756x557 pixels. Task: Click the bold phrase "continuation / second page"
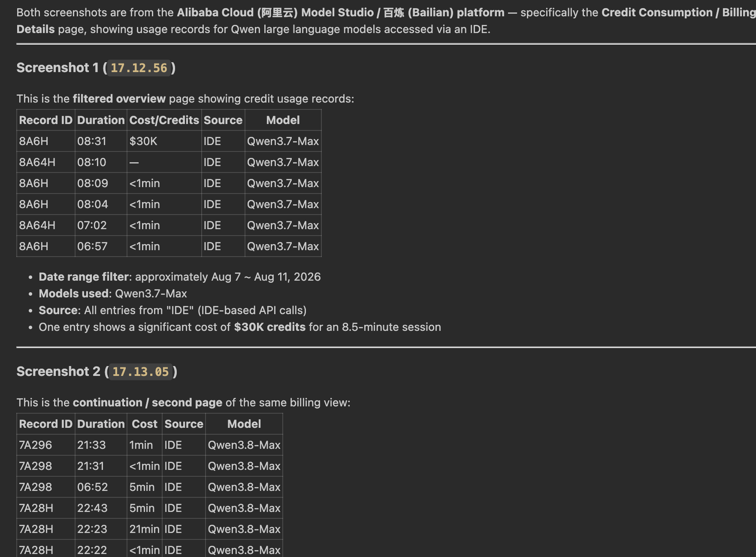click(148, 403)
